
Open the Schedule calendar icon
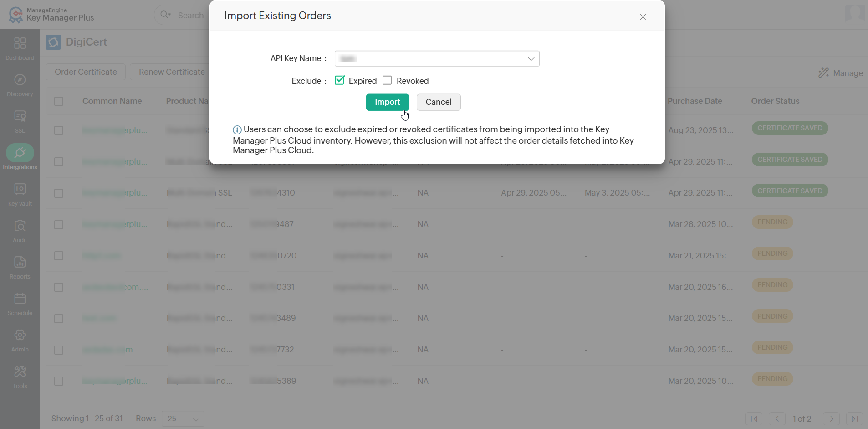point(20,299)
